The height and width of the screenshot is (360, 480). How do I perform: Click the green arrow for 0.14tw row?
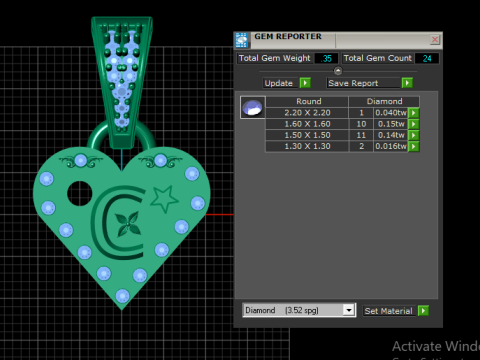pyautogui.click(x=414, y=135)
